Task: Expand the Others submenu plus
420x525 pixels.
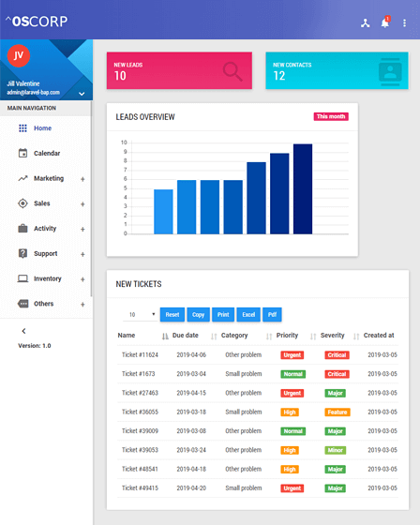Action: point(82,305)
